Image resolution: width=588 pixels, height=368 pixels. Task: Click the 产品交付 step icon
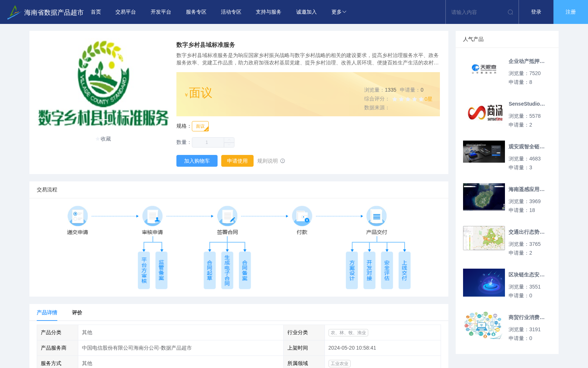point(377,216)
